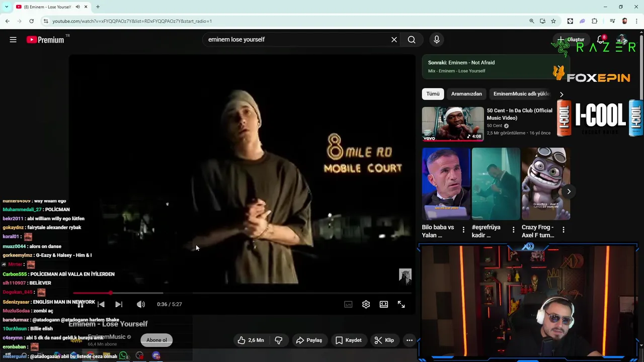Toggle subtitles with the captions icon
The width and height of the screenshot is (644, 362).
coord(348,304)
